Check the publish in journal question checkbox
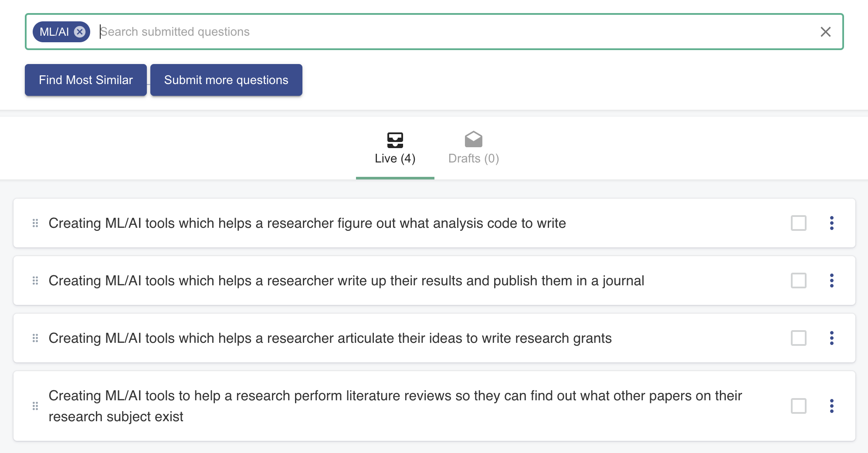This screenshot has height=453, width=868. [x=799, y=281]
